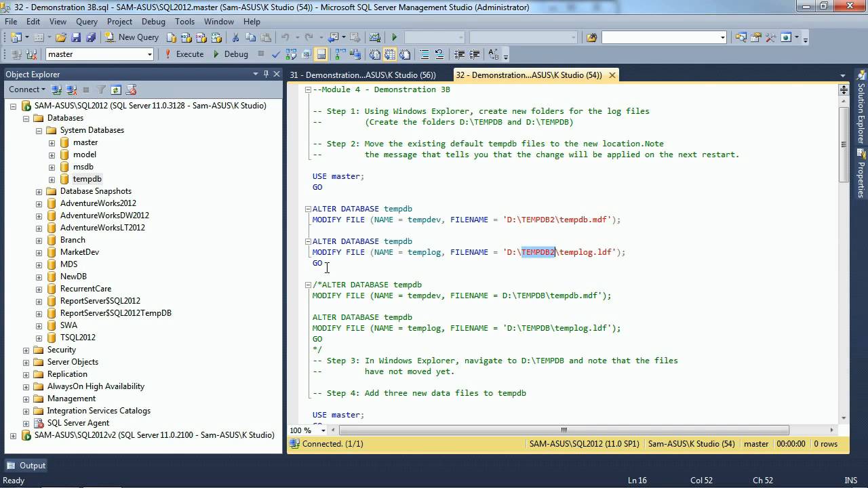Open the Solution Explorer side tab
The width and height of the screenshot is (868, 488).
861,108
